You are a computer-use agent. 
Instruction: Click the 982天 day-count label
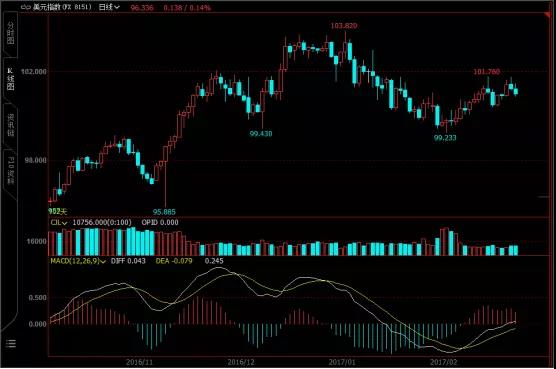click(x=57, y=211)
